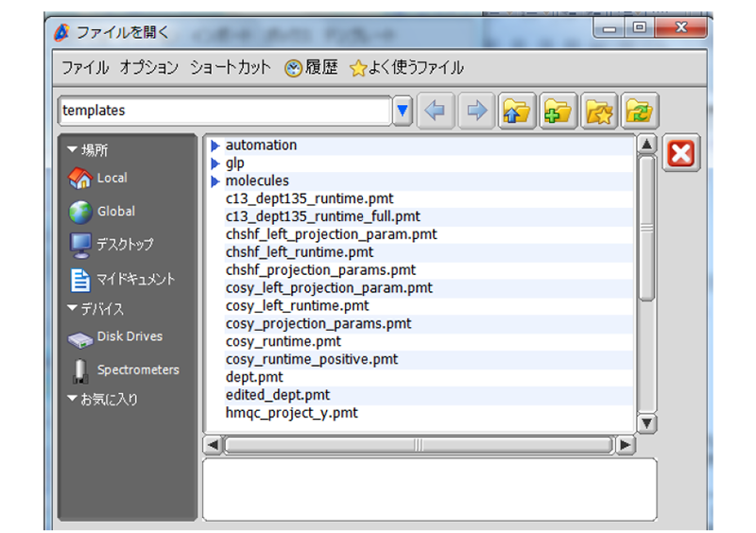Image resolution: width=756 pixels, height=533 pixels.
Task: Open the オプション menu
Action: 148,68
